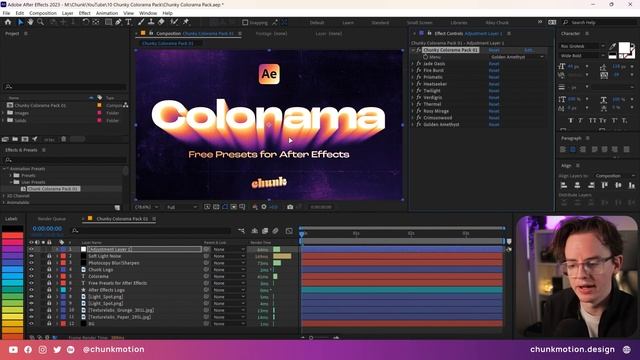Select the Brush tool
This screenshot has height=360, width=640.
pyautogui.click(x=141, y=22)
